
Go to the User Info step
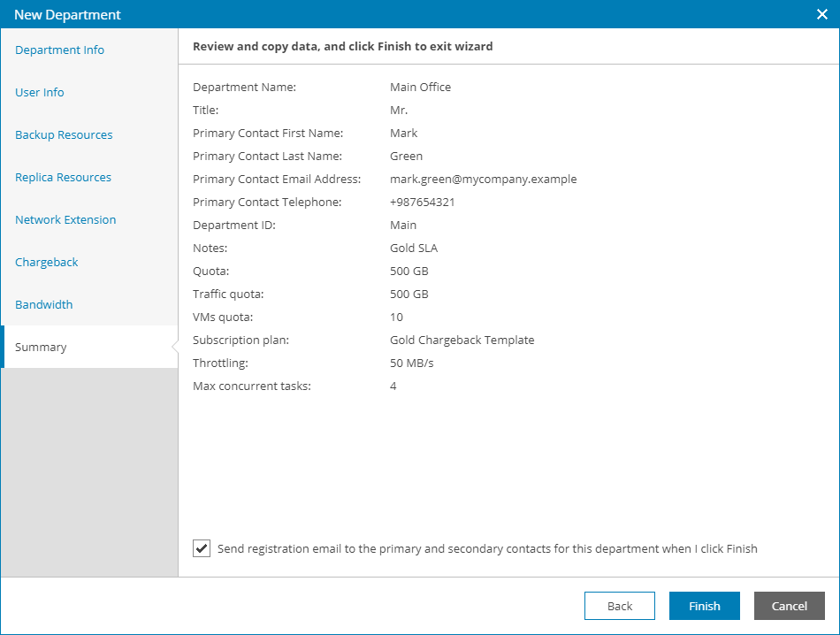[x=40, y=93]
